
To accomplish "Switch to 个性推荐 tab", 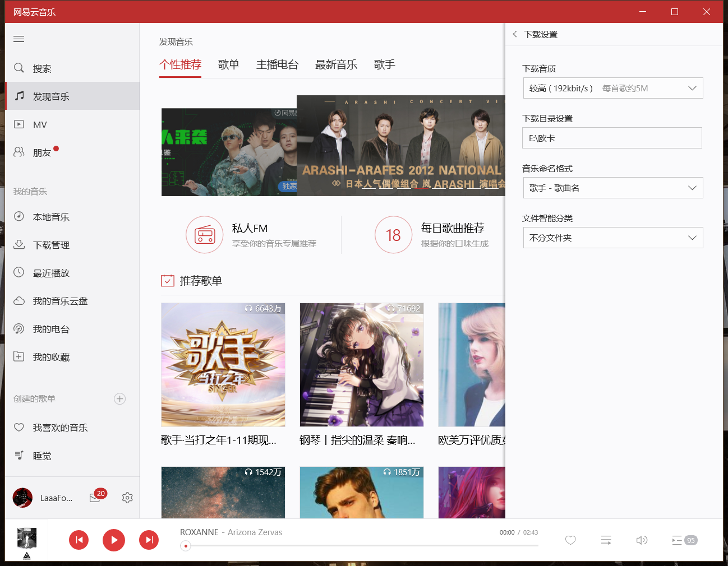I will click(x=180, y=65).
